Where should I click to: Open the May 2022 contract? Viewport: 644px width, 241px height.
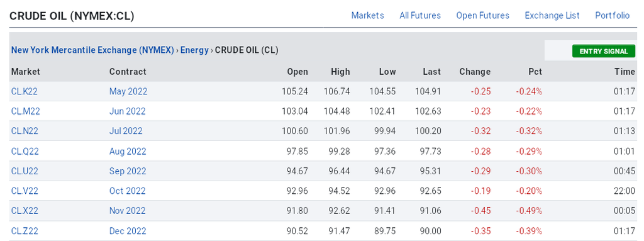[x=128, y=91]
